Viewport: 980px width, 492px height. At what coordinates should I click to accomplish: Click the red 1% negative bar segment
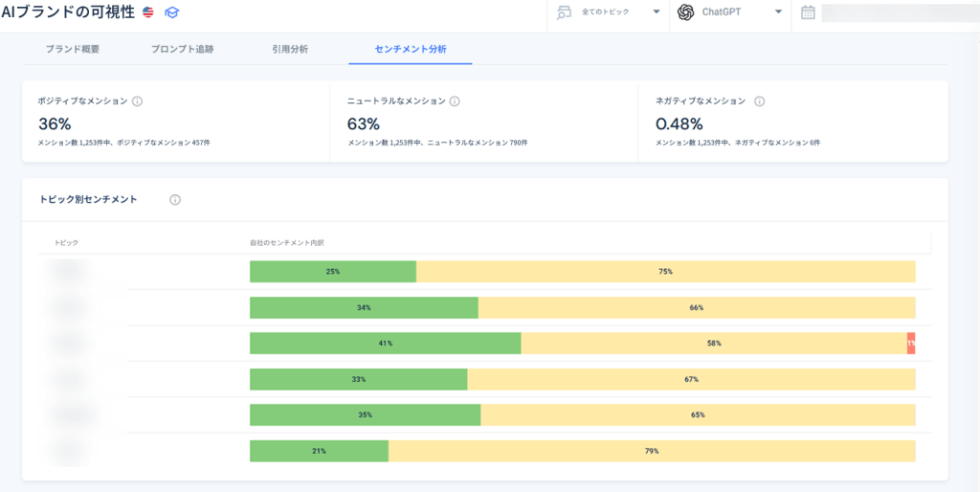coord(911,344)
